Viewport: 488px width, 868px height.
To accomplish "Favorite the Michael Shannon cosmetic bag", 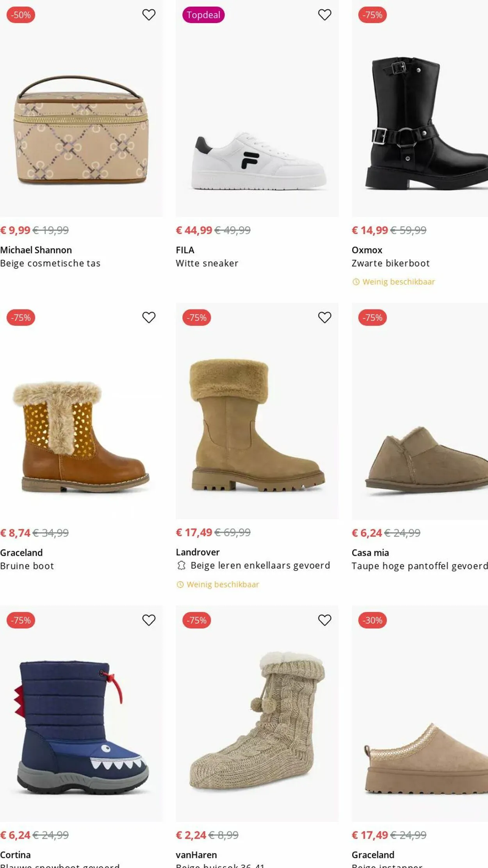I will pyautogui.click(x=149, y=15).
